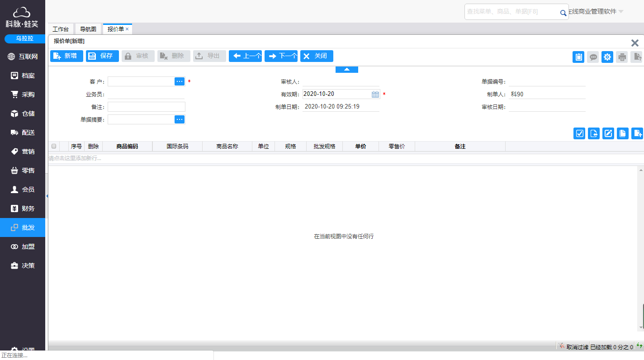The image size is (644, 360).
Task: Open the 客户 lookup ellipsis button
Action: click(x=180, y=81)
